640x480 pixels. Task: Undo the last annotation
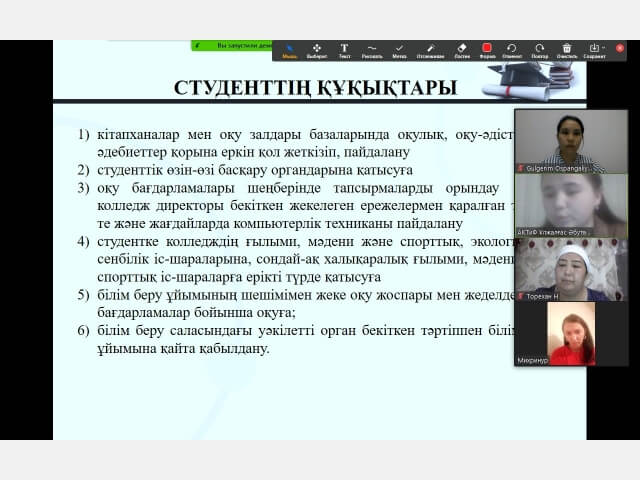coord(512,51)
